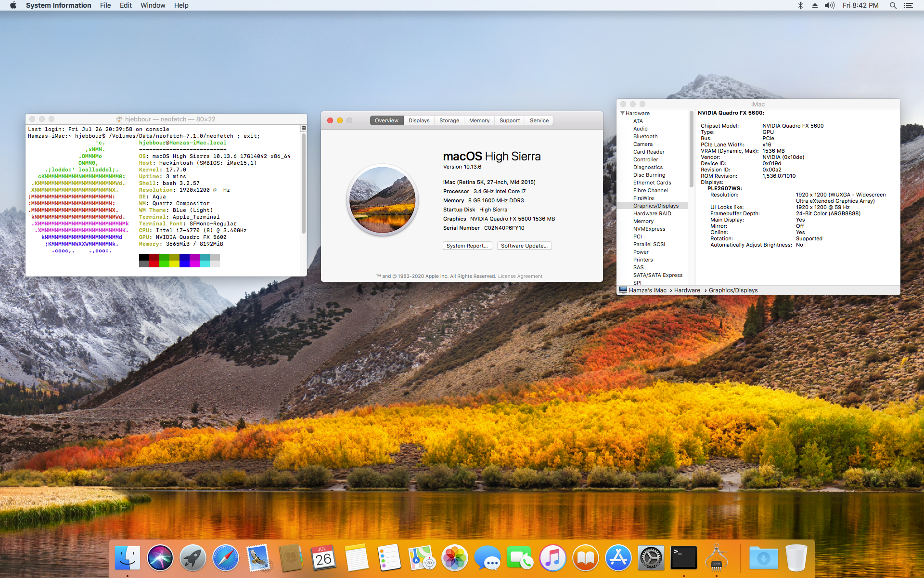Open the License Agreement link
The height and width of the screenshot is (578, 924).
[520, 276]
